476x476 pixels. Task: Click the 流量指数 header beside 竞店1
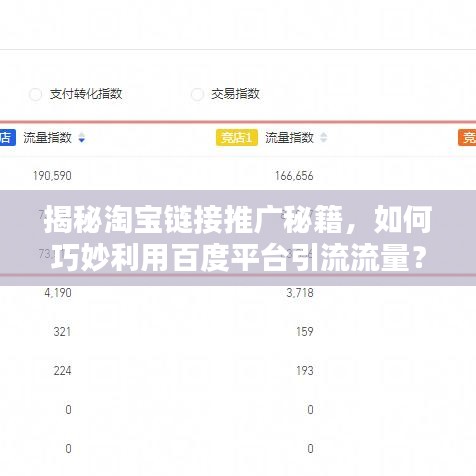coord(289,137)
